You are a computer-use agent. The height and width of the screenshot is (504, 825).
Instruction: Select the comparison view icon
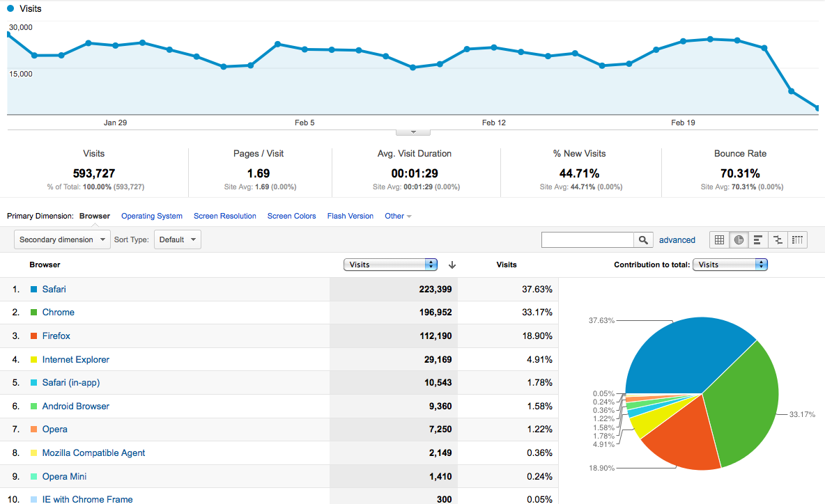[778, 240]
